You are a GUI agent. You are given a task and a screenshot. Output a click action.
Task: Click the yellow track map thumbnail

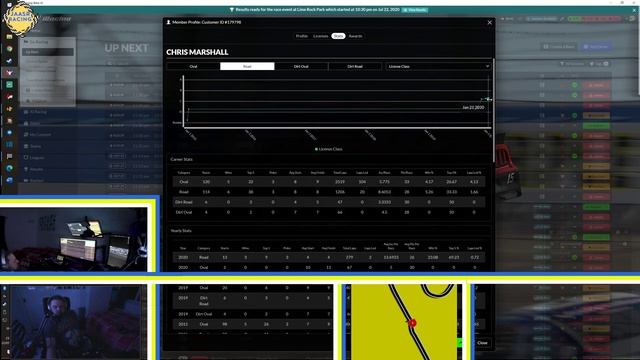click(x=404, y=322)
